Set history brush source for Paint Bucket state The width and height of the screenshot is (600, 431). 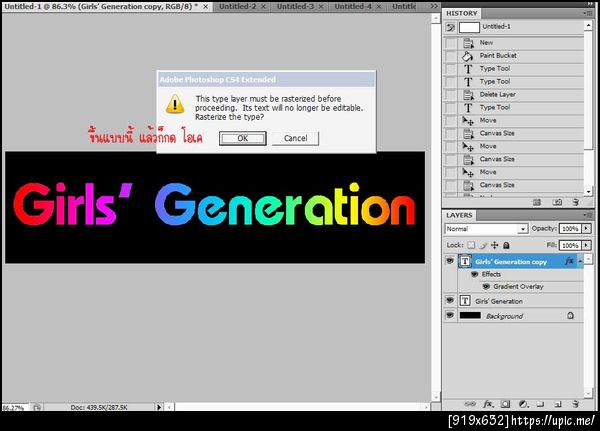tap(451, 56)
